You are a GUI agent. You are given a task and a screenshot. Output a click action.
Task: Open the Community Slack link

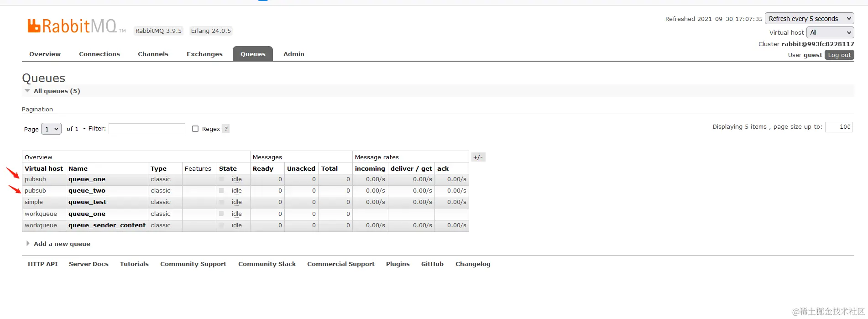point(267,264)
